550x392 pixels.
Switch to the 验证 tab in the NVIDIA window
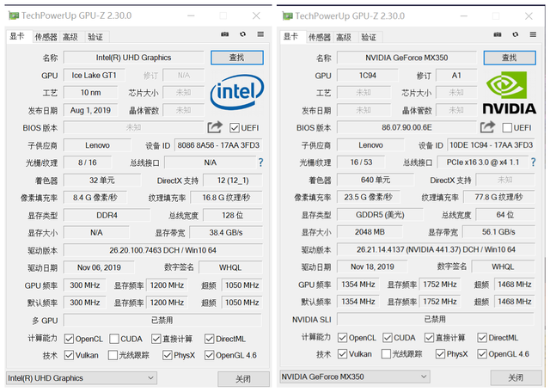pyautogui.click(x=369, y=37)
